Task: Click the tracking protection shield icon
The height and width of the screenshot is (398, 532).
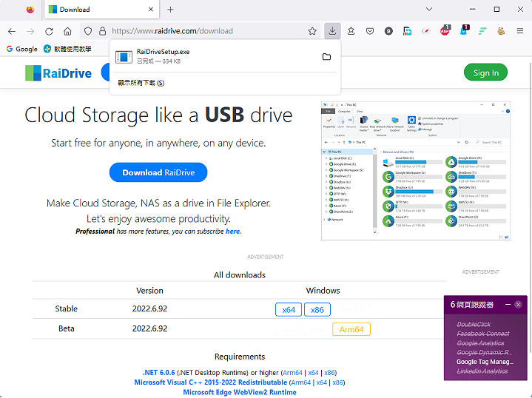Action: tap(88, 31)
